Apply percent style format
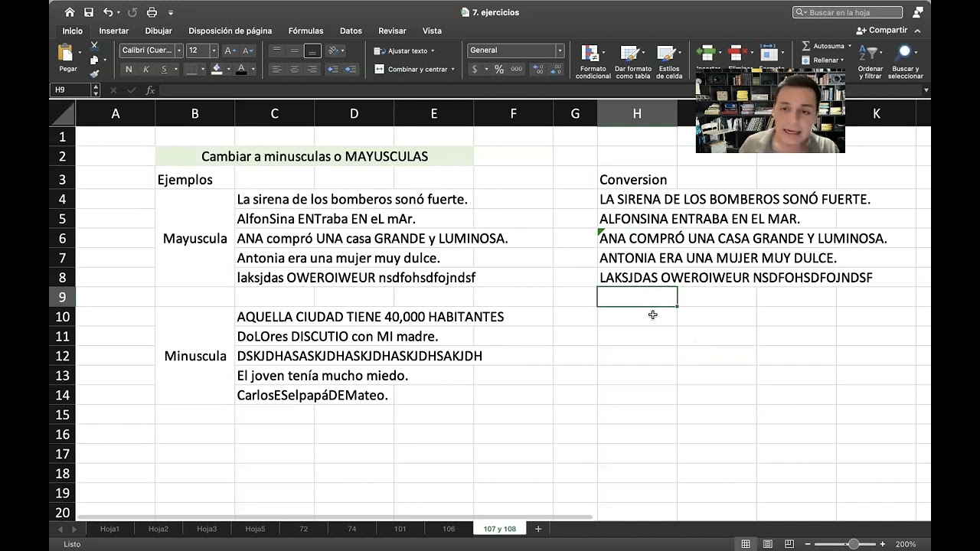 (499, 69)
